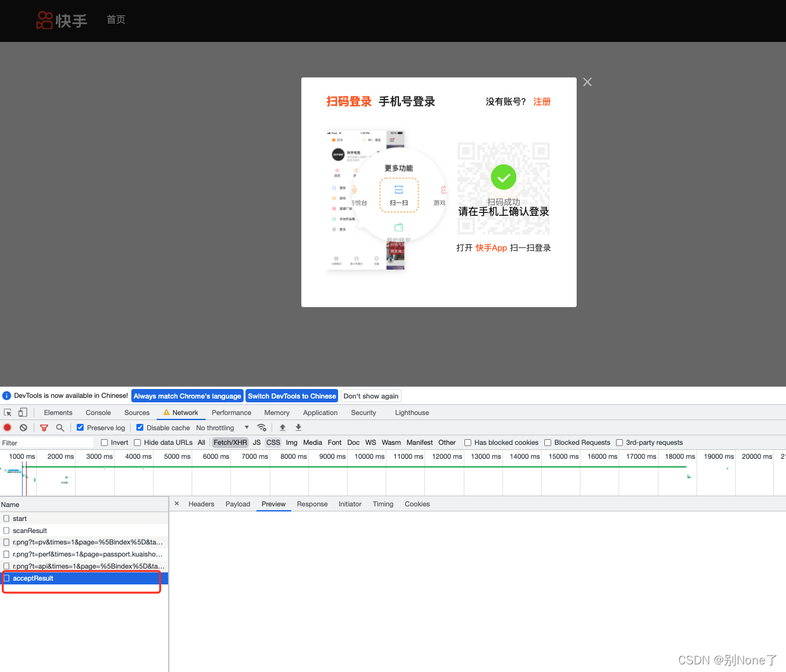Open the Console panel tab

98,412
